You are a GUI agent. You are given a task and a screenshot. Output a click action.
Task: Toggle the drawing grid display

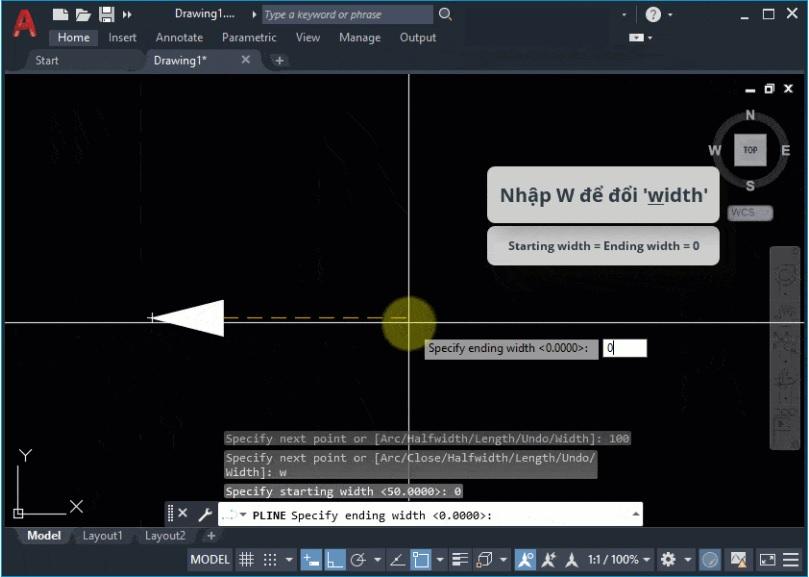click(x=247, y=559)
